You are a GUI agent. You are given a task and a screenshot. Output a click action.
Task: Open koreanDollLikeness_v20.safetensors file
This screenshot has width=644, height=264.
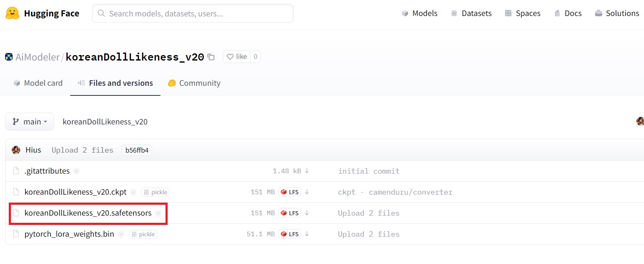point(88,213)
